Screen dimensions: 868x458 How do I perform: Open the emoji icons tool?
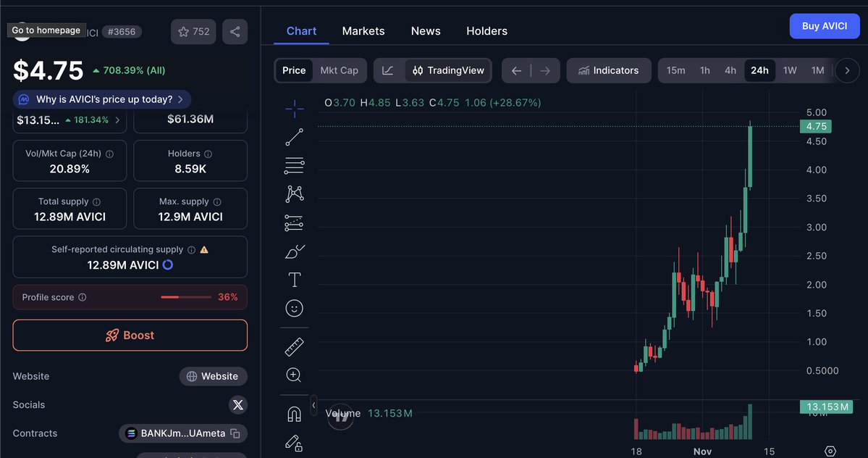tap(294, 308)
